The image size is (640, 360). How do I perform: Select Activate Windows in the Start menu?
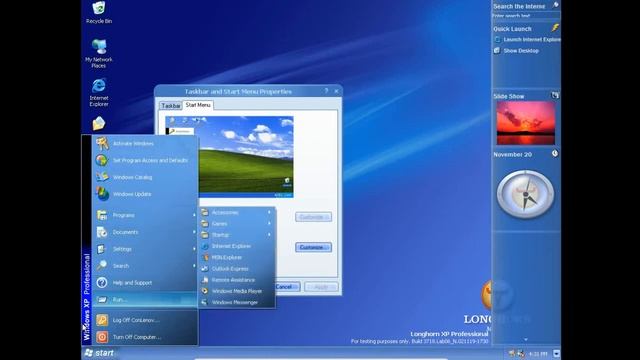tap(145, 144)
